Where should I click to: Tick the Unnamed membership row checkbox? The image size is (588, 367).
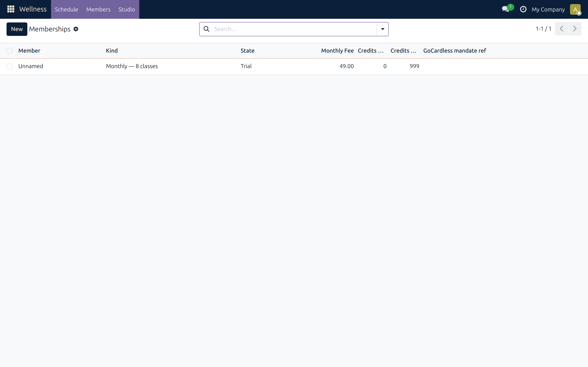[x=9, y=66]
